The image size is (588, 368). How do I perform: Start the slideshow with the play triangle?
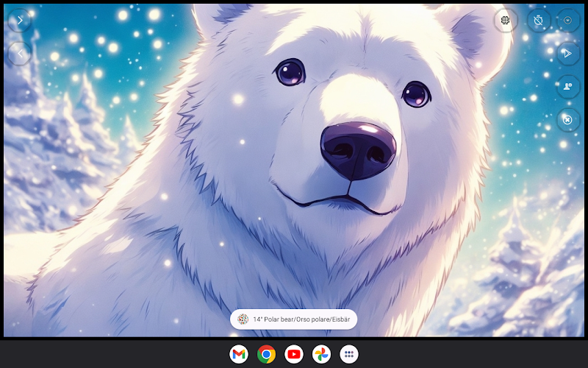coord(567,54)
